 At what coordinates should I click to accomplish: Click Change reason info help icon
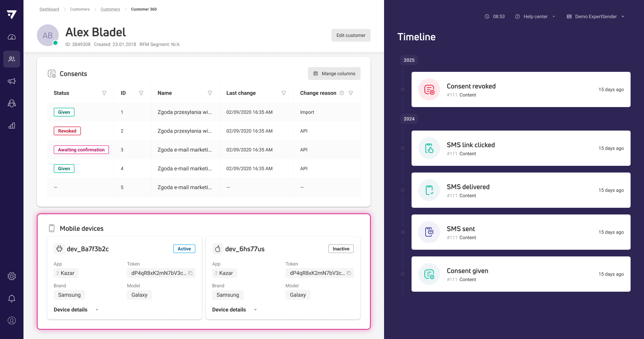[x=342, y=93]
